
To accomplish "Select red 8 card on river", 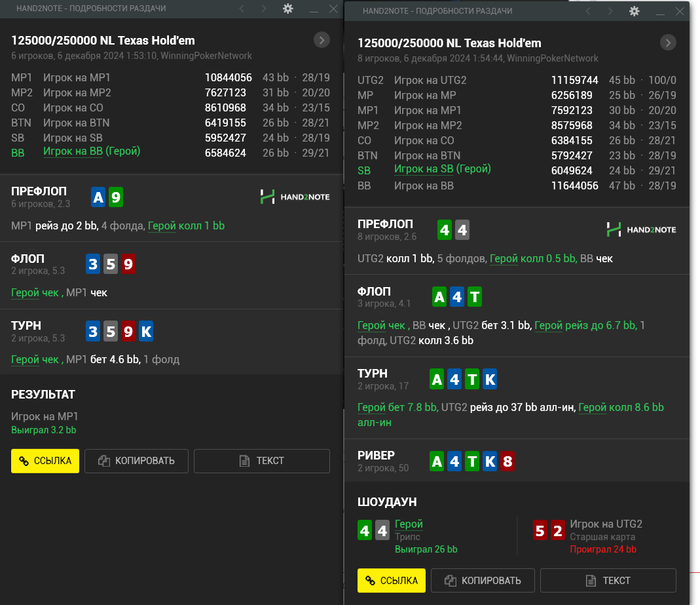I will [x=507, y=461].
